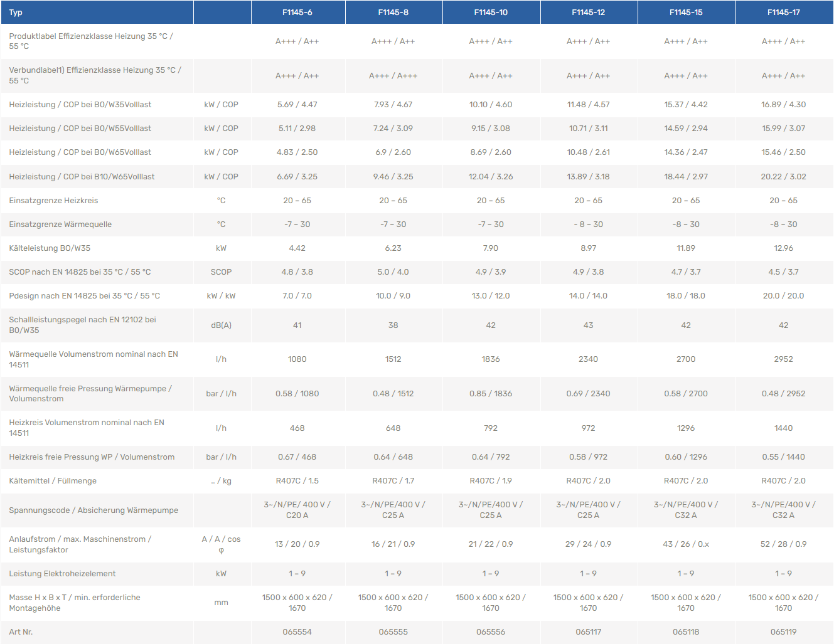Image resolution: width=834 pixels, height=644 pixels.
Task: Click the F1145-6 column header
Action: coord(297,13)
